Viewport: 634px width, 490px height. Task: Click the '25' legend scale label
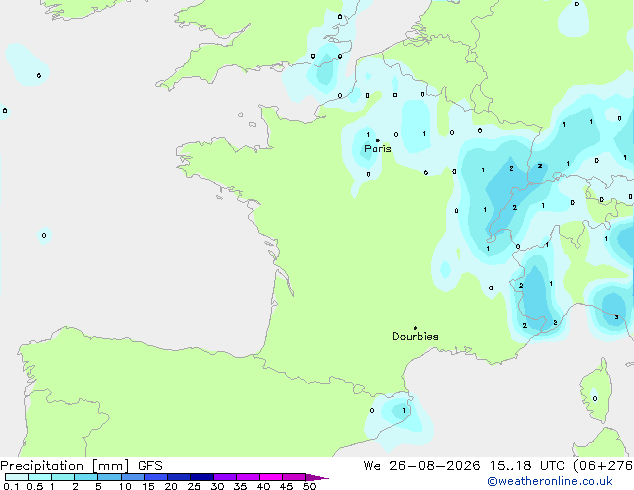194,486
